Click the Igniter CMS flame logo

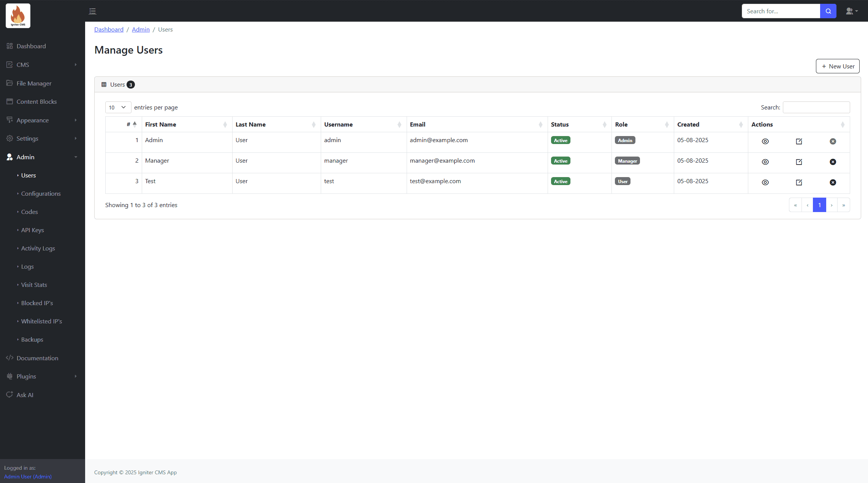[x=18, y=16]
